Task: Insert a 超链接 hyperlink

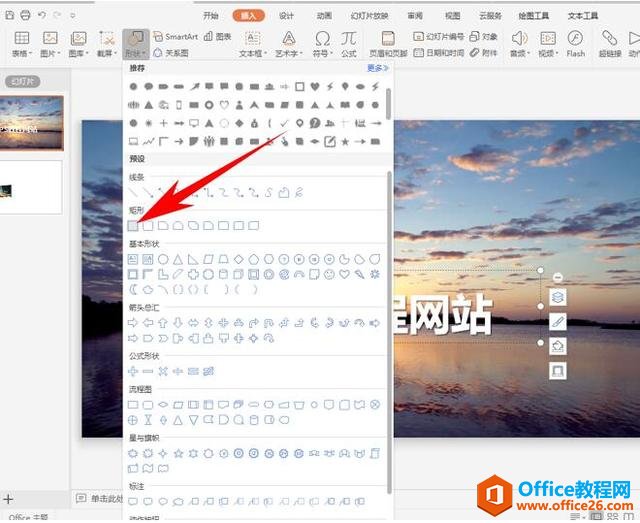Action: coord(610,44)
